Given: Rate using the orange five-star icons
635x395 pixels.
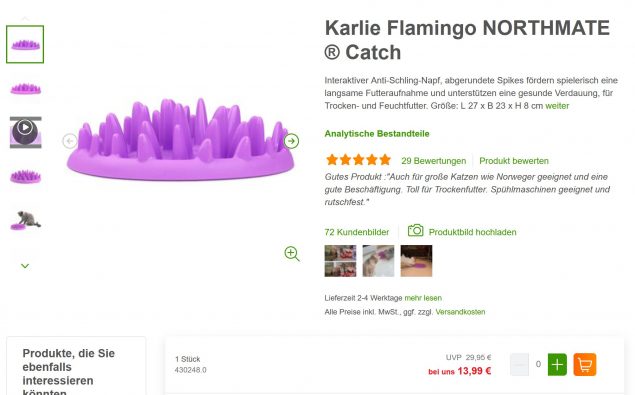Looking at the screenshot, I should pyautogui.click(x=358, y=160).
